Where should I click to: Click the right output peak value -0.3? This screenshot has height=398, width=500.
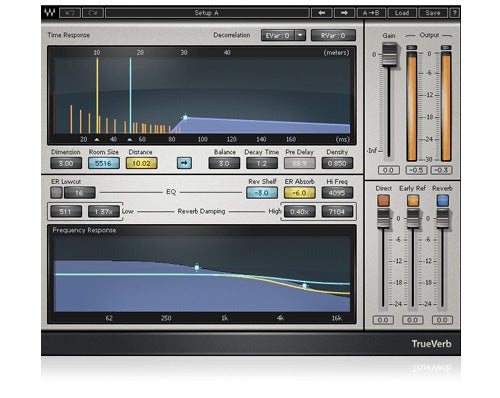coord(442,170)
